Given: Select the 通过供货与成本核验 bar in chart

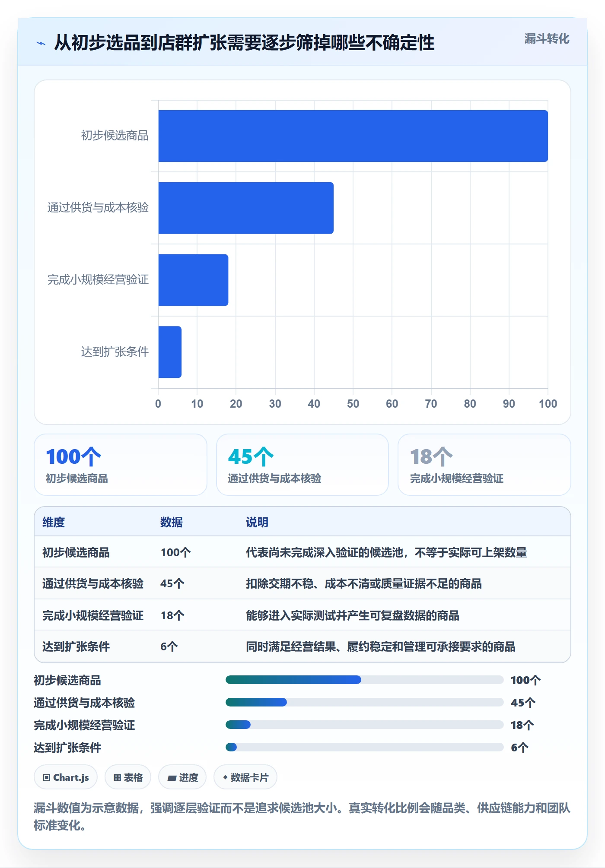Looking at the screenshot, I should 246,208.
